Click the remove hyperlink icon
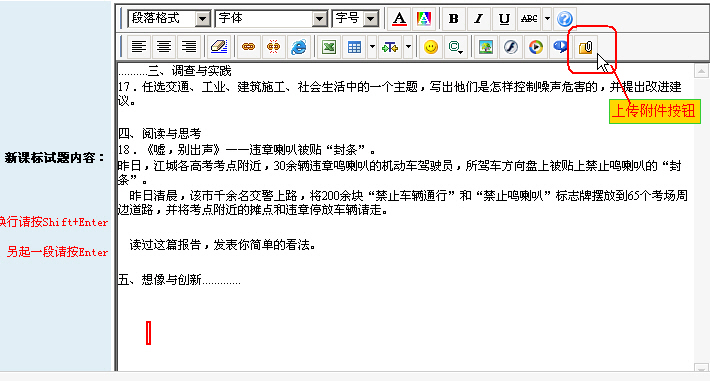The height and width of the screenshot is (381, 710). (x=273, y=47)
